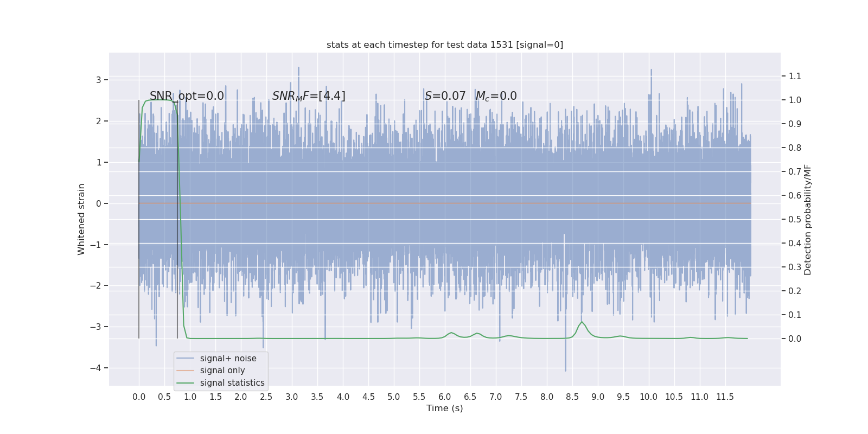Click right y-axis tick label 0.9

tap(795, 124)
